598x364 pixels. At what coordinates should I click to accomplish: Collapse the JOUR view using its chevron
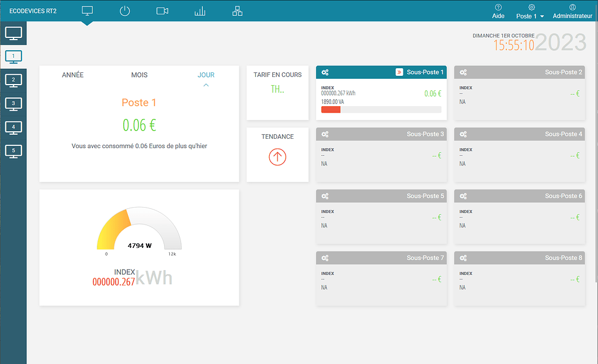click(206, 85)
